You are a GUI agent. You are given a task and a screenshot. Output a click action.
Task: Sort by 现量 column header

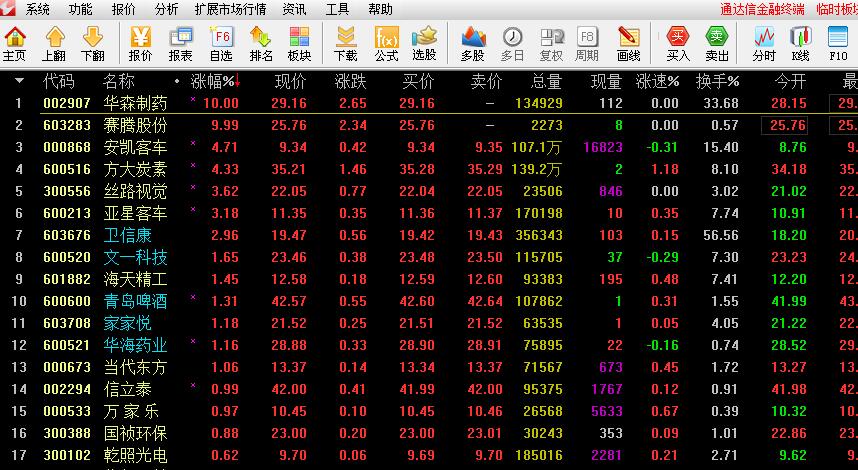point(606,82)
